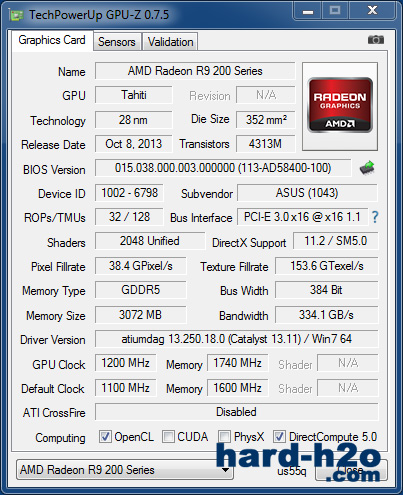403x495 pixels.
Task: Click the GPU-Z title bar app icon
Action: [x=16, y=15]
